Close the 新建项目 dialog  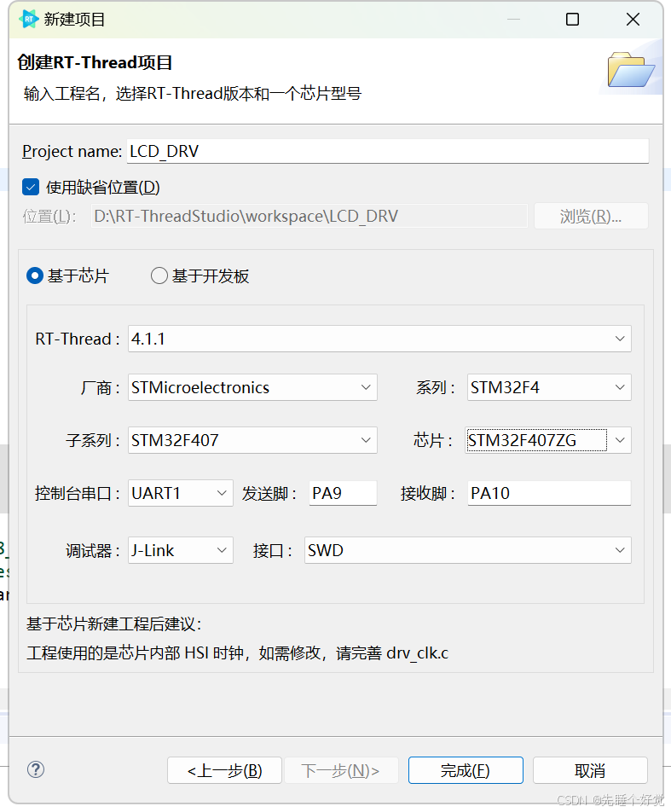[633, 20]
